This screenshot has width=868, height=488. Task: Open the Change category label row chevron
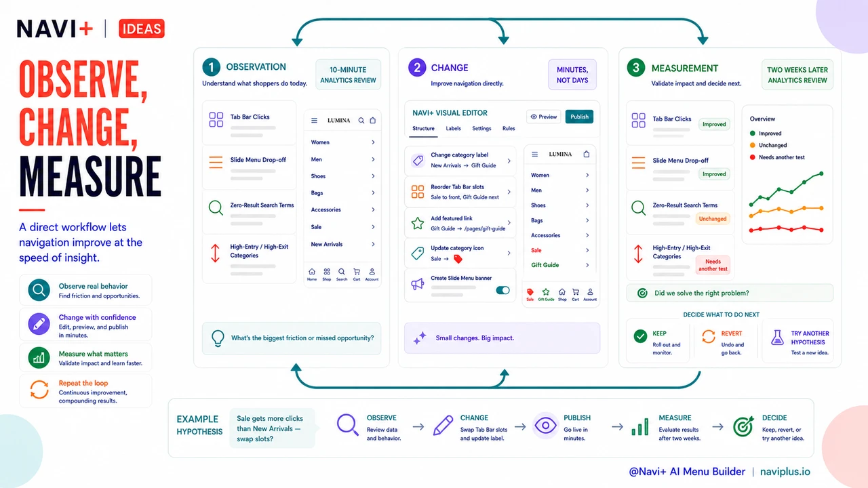coord(509,161)
